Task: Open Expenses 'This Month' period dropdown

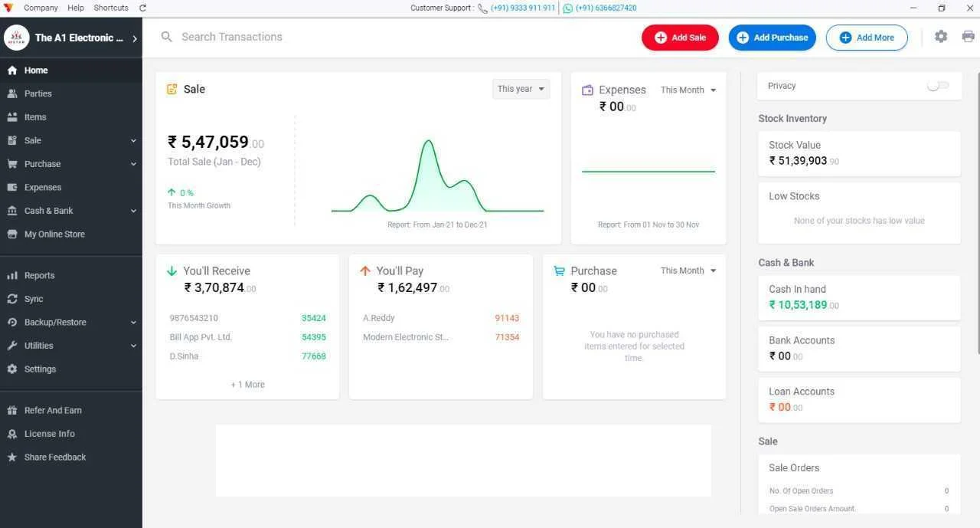Action: pos(688,90)
